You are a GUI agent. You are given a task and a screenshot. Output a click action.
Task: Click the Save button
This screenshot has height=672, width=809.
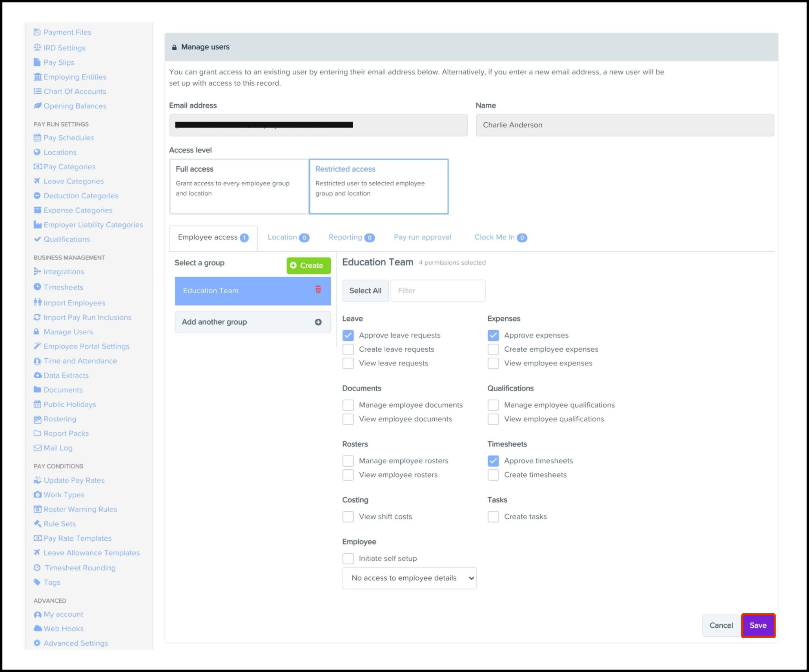pyautogui.click(x=758, y=625)
